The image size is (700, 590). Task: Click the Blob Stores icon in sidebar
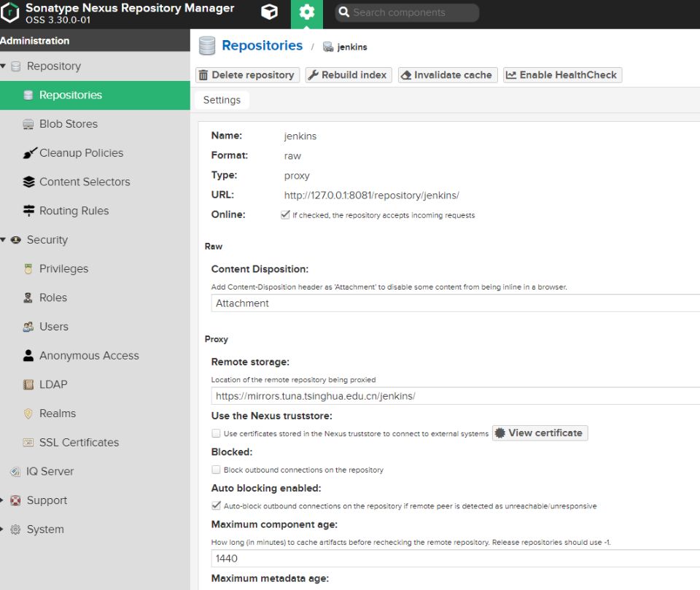tap(28, 124)
